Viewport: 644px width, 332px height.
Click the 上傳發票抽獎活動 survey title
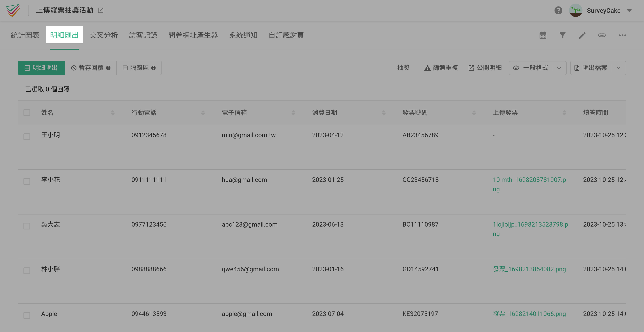pos(65,10)
